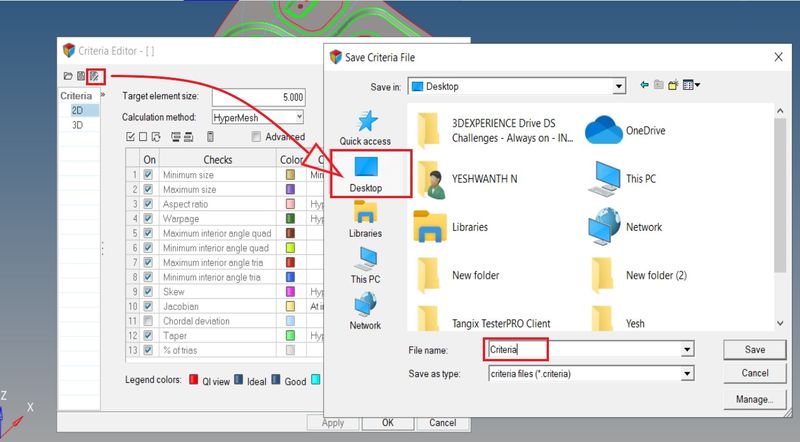
Task: Select the Yesh folder
Action: coord(618,321)
